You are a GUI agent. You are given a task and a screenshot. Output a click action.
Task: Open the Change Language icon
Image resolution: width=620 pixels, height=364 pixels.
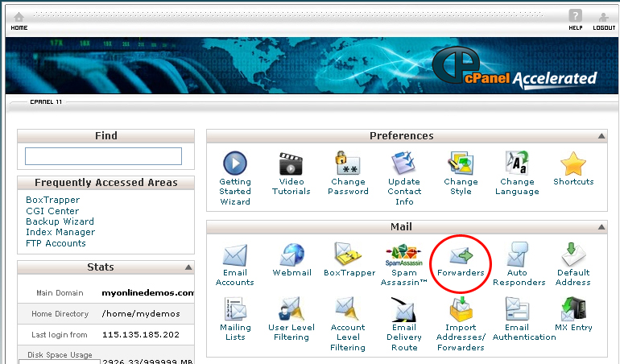[517, 163]
